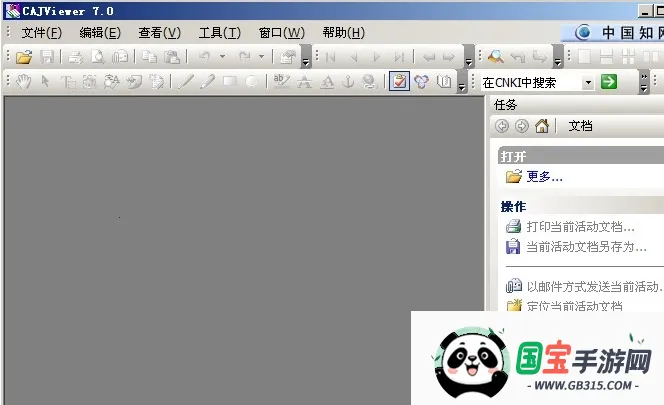
Task: Select the anchor bookmark tool
Action: pos(348,81)
